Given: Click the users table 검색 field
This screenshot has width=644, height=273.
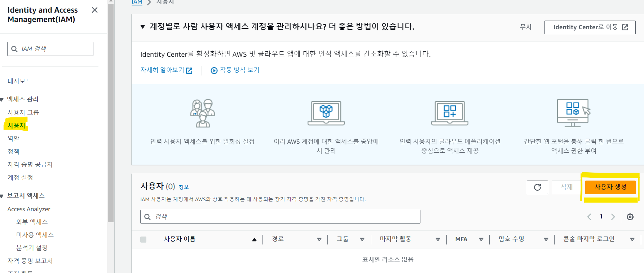Looking at the screenshot, I should pos(280,217).
